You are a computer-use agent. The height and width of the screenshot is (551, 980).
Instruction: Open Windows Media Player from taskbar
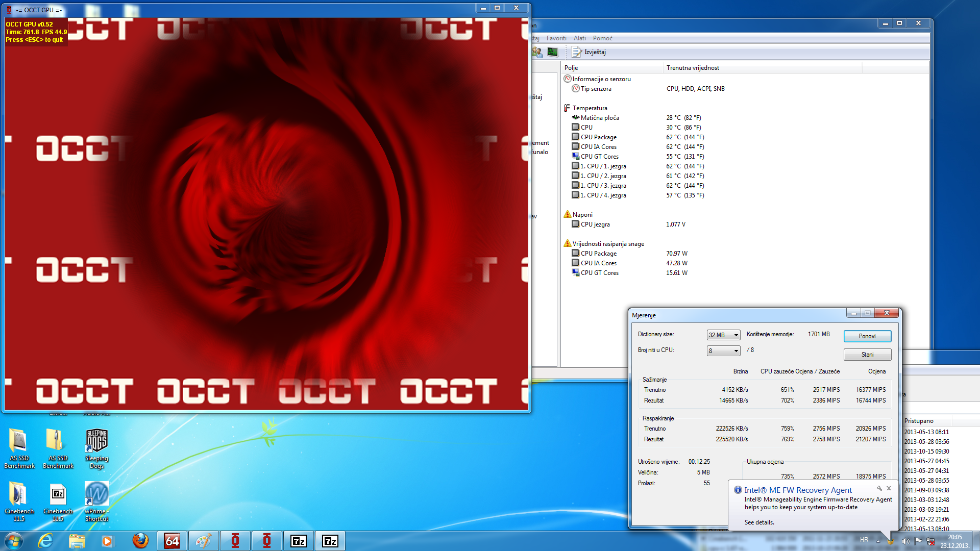(108, 541)
